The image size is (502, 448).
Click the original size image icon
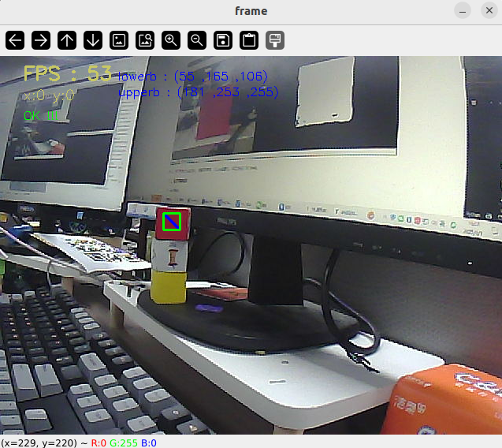click(x=119, y=40)
